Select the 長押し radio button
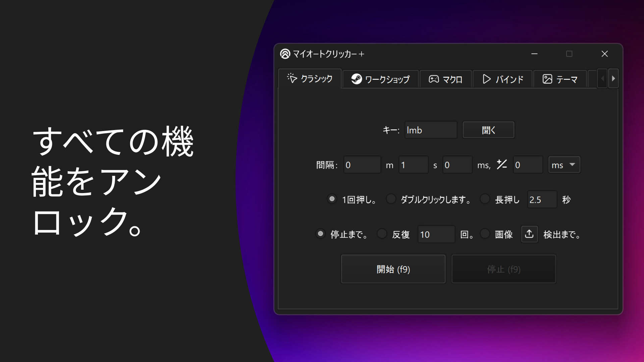Screen dimensions: 644x362 (x=485, y=199)
